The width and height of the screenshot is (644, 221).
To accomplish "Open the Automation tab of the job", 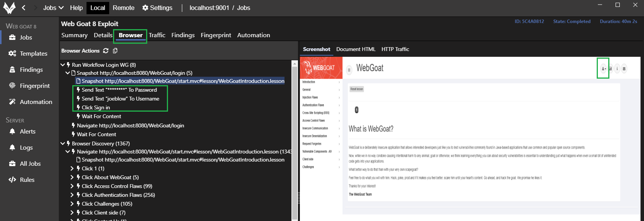I will pyautogui.click(x=253, y=35).
